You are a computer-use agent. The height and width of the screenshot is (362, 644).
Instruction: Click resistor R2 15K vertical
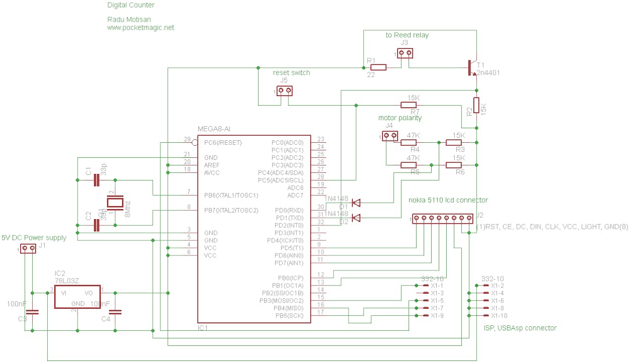476,106
